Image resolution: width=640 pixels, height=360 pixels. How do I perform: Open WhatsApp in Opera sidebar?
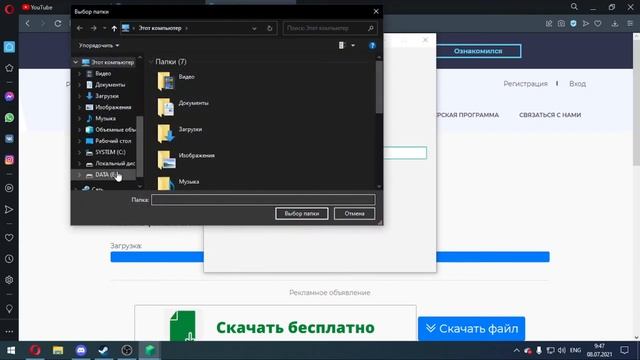coord(9,118)
